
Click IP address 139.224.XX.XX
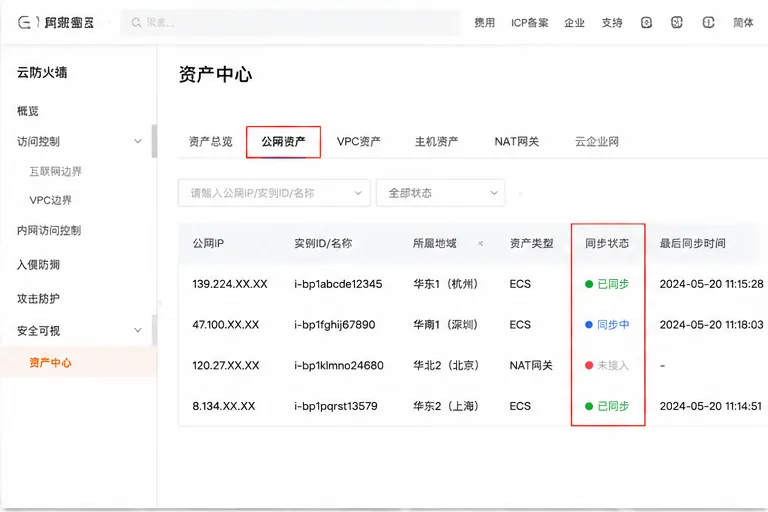[230, 284]
